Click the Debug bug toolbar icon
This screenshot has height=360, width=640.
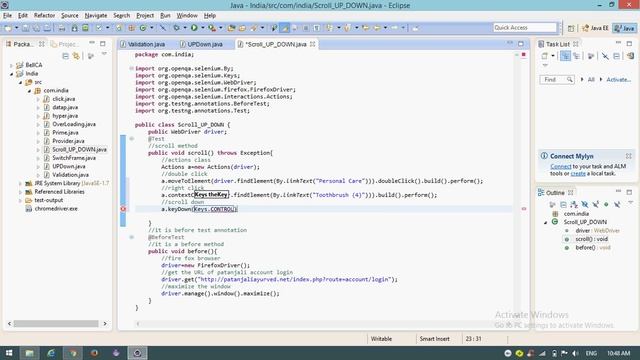177,28
